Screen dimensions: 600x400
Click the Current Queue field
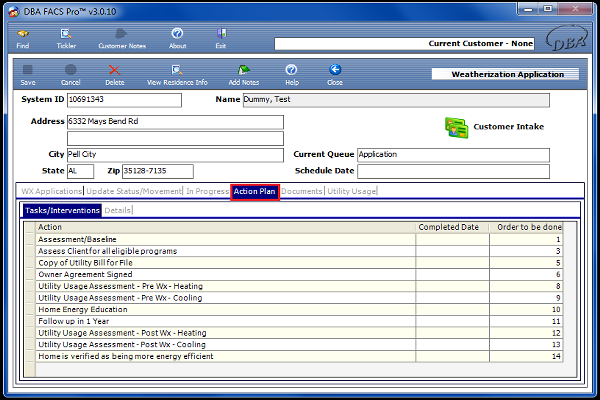click(453, 155)
